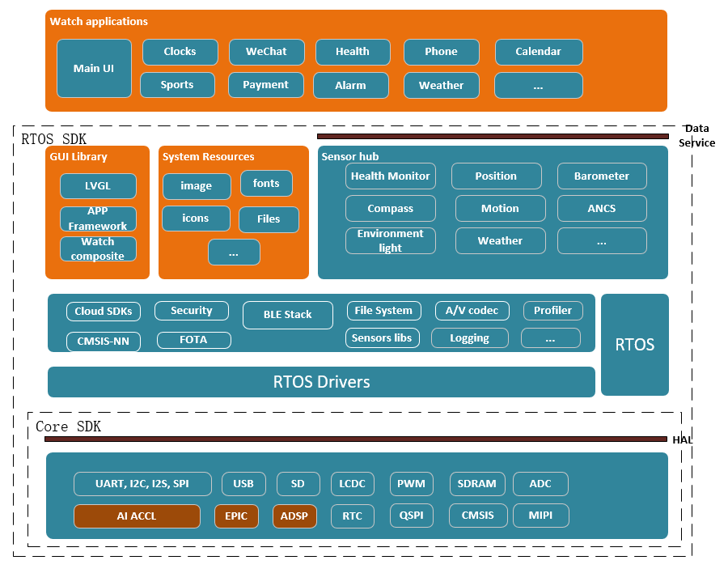This screenshot has height=573, width=728.
Task: Select the Watch composite box
Action: pos(98,249)
